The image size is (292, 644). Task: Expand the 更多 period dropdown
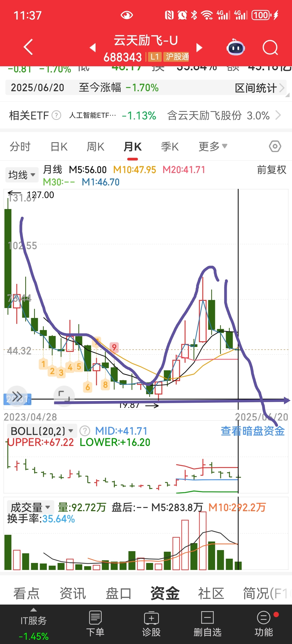(x=213, y=147)
